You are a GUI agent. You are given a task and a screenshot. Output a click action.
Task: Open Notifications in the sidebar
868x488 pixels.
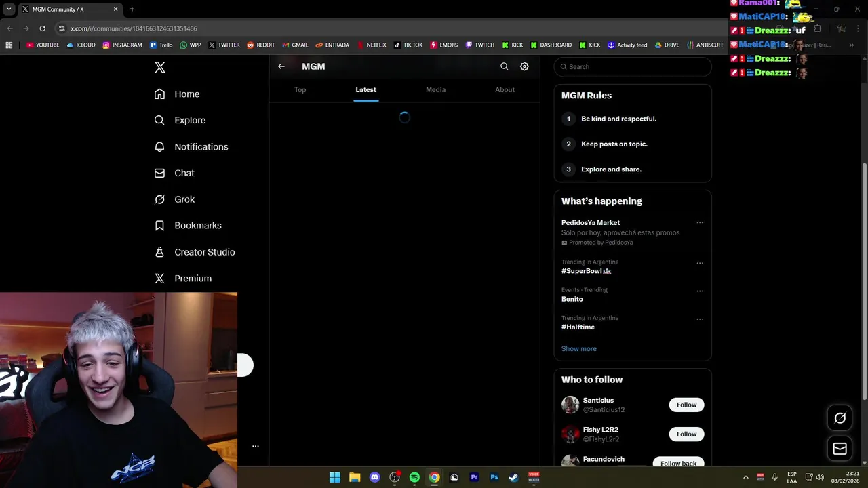[x=191, y=146]
